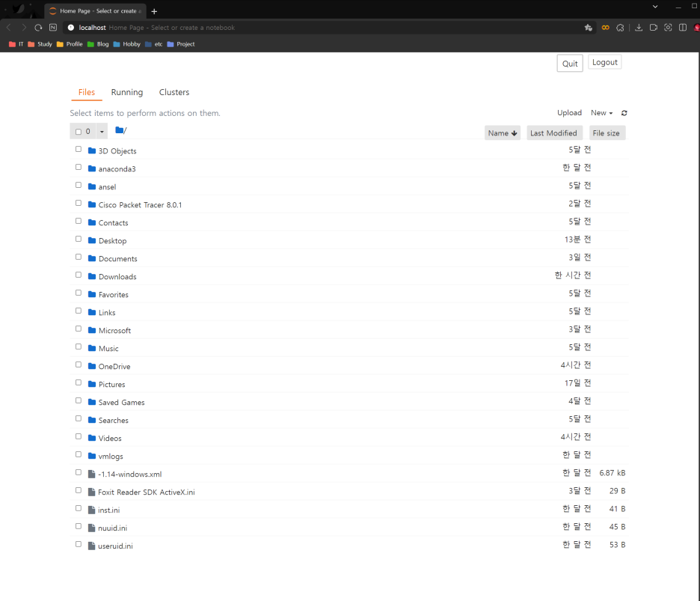Click the anaconda3 folder icon
Image resolution: width=700 pixels, height=601 pixels.
click(x=92, y=168)
